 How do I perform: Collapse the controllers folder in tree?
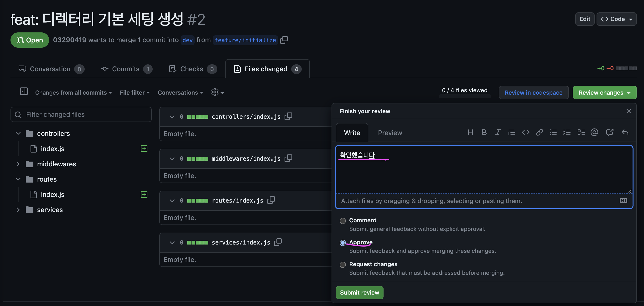[18, 133]
